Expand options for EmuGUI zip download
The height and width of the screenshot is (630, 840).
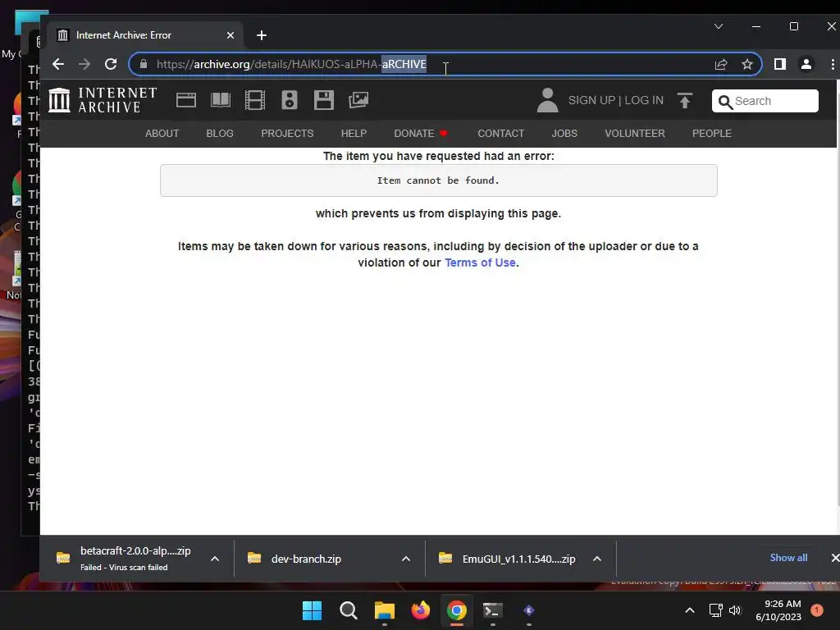tap(597, 559)
